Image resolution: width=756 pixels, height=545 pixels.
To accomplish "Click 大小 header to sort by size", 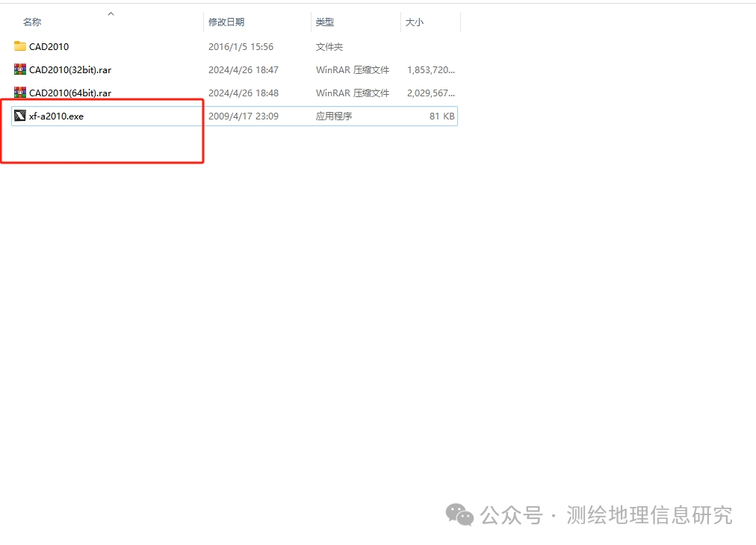I will click(415, 22).
